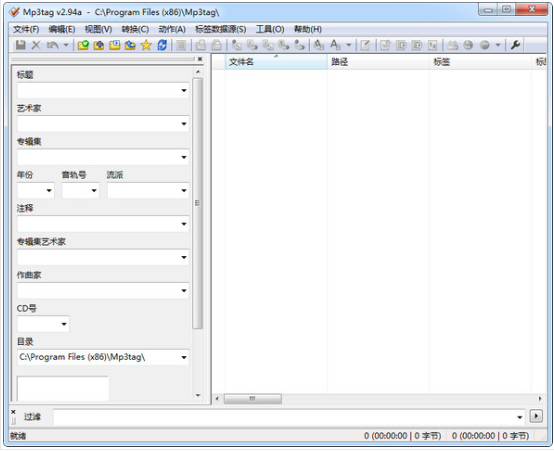Expand the 作曲家 field dropdown
The height and width of the screenshot is (452, 554).
184,291
